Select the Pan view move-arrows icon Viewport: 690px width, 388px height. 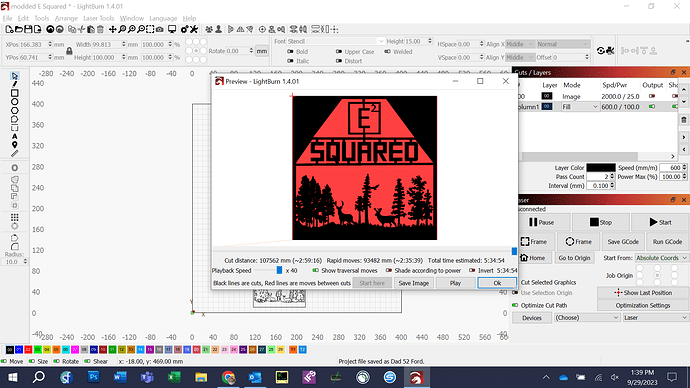click(113, 29)
